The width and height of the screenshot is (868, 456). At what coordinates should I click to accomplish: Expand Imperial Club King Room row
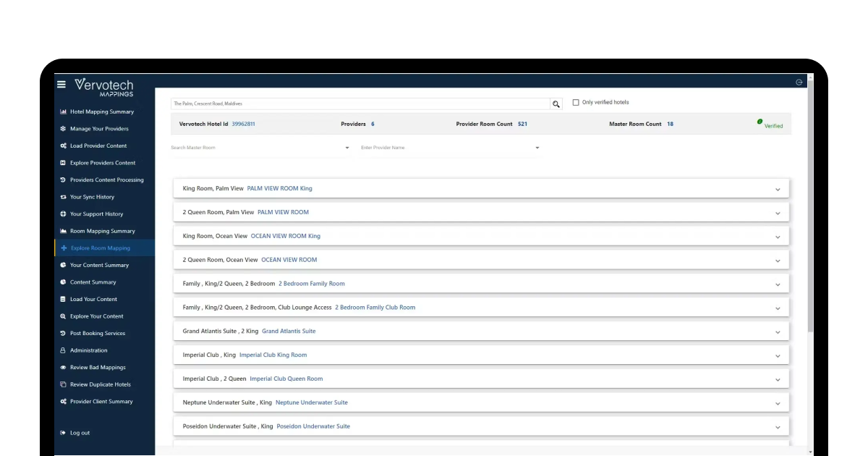click(x=481, y=355)
